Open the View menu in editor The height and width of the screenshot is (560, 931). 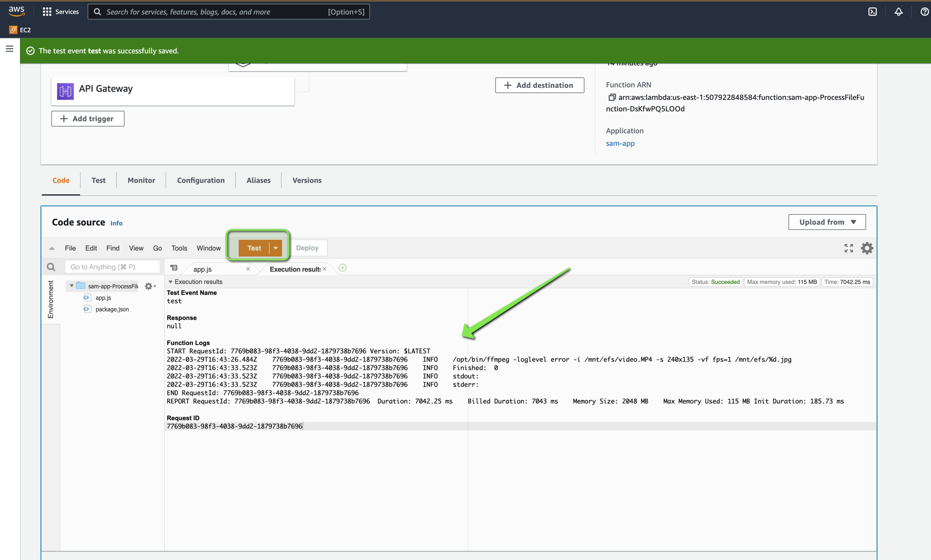[x=136, y=248]
